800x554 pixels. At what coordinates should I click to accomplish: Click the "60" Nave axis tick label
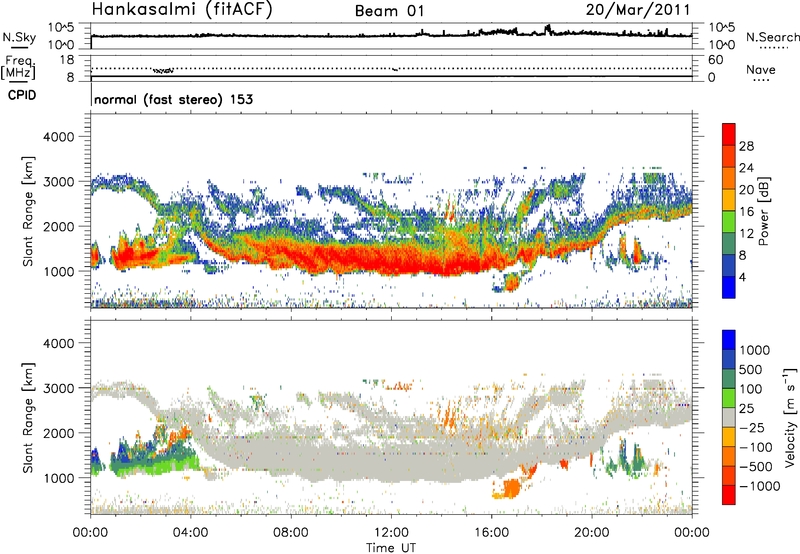(x=715, y=60)
